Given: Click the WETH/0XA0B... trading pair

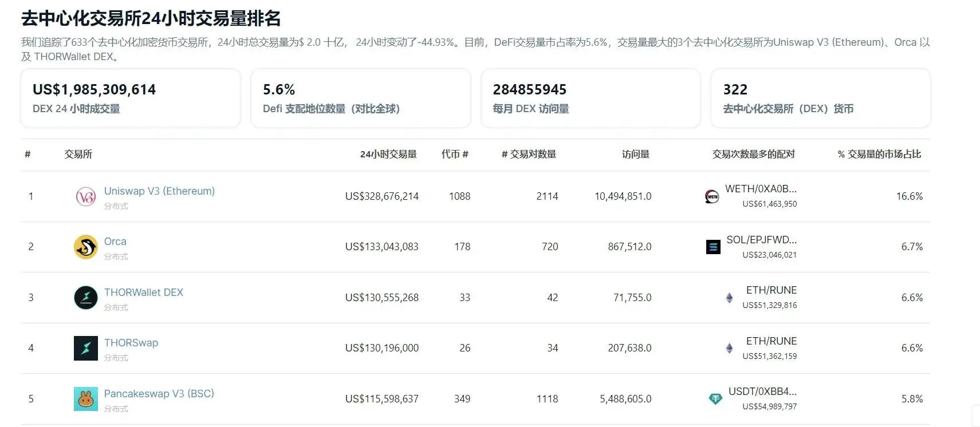Looking at the screenshot, I should [761, 189].
